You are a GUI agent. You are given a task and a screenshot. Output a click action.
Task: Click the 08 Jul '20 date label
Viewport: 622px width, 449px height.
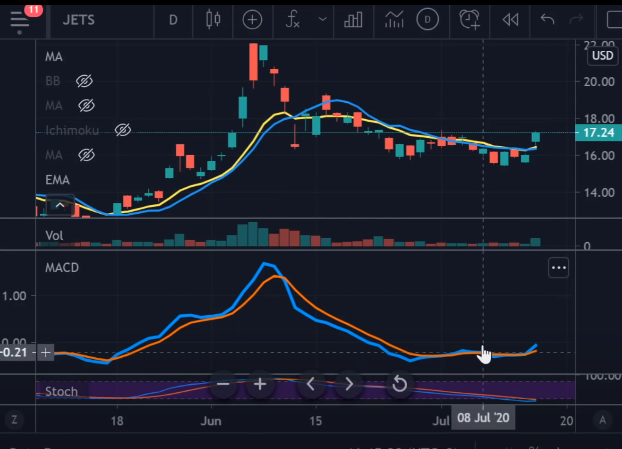483,418
